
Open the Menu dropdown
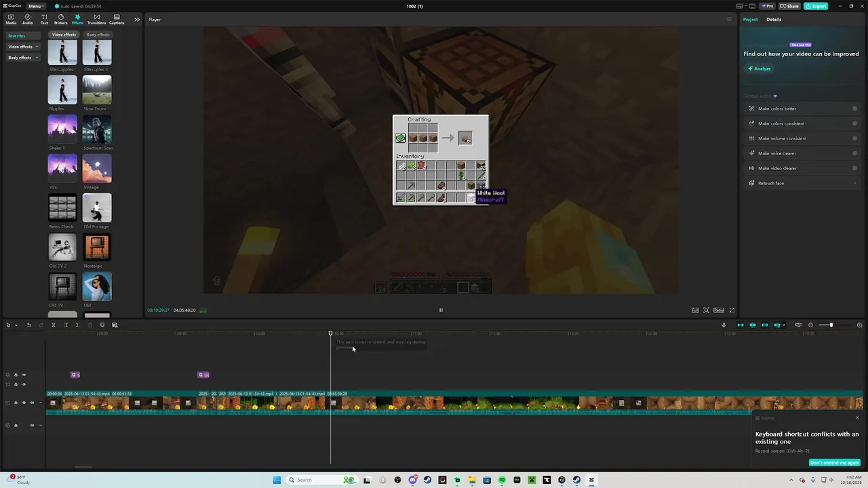click(35, 6)
